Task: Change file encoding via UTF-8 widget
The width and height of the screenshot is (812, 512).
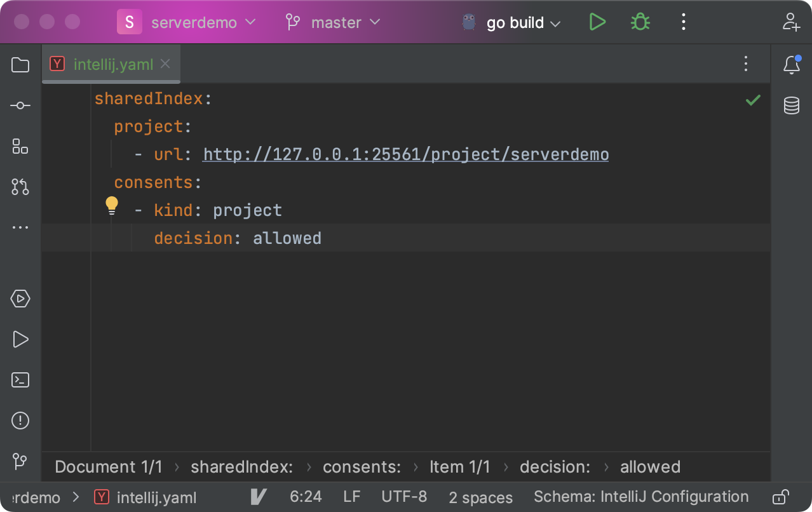Action: click(x=404, y=497)
